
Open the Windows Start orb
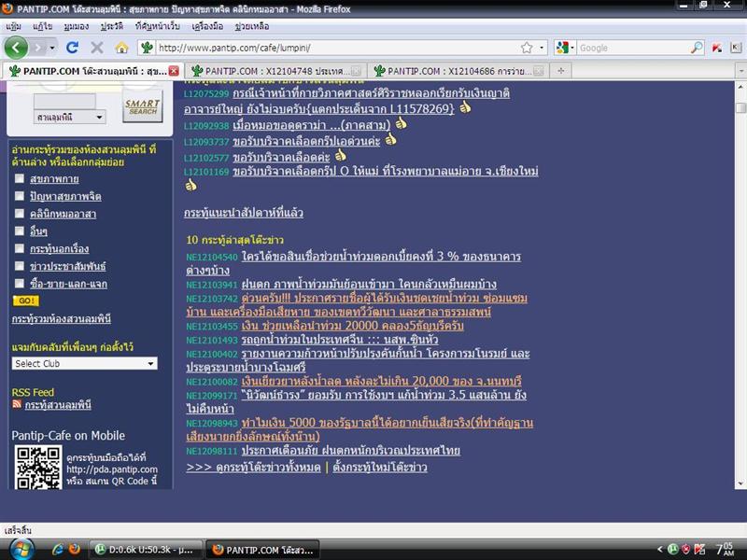pyautogui.click(x=22, y=549)
